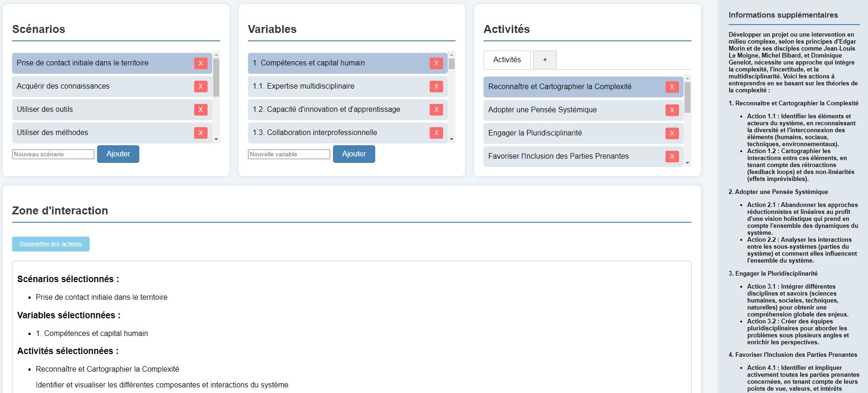The width and height of the screenshot is (868, 393).
Task: Remove variable '1.1. Expertise multidisciplinaire'
Action: (436, 86)
